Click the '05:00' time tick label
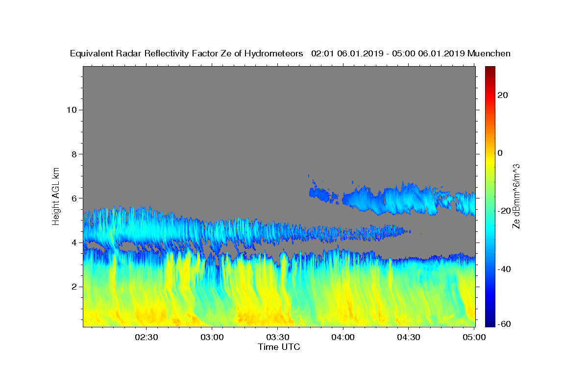This screenshot has width=588, height=392. pos(474,337)
